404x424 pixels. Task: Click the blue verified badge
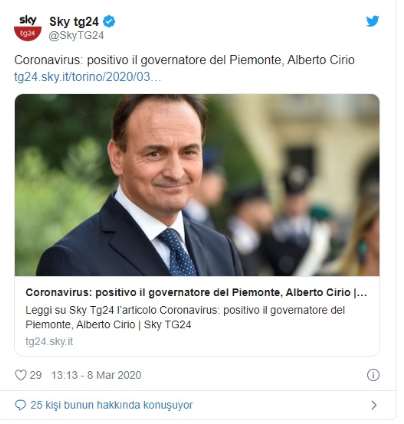(x=109, y=22)
